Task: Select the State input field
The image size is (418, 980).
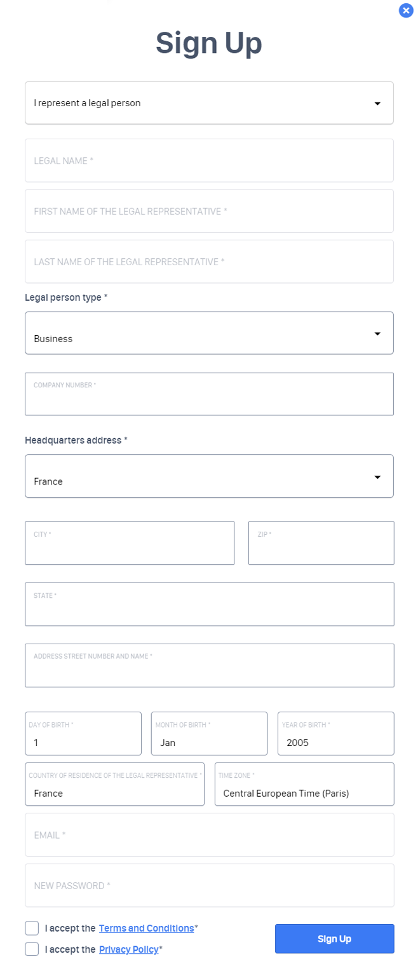Action: pos(209,605)
